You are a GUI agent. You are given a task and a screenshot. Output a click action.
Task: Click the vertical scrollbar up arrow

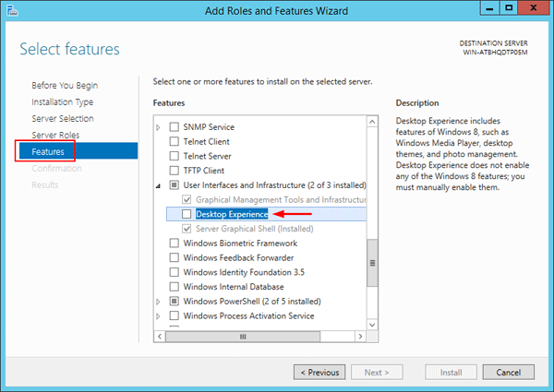click(x=373, y=120)
